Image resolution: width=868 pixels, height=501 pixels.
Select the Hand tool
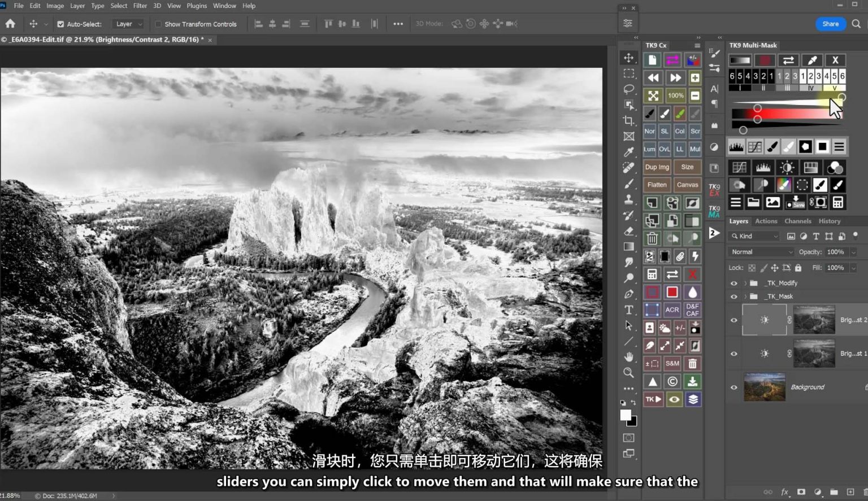tap(628, 357)
